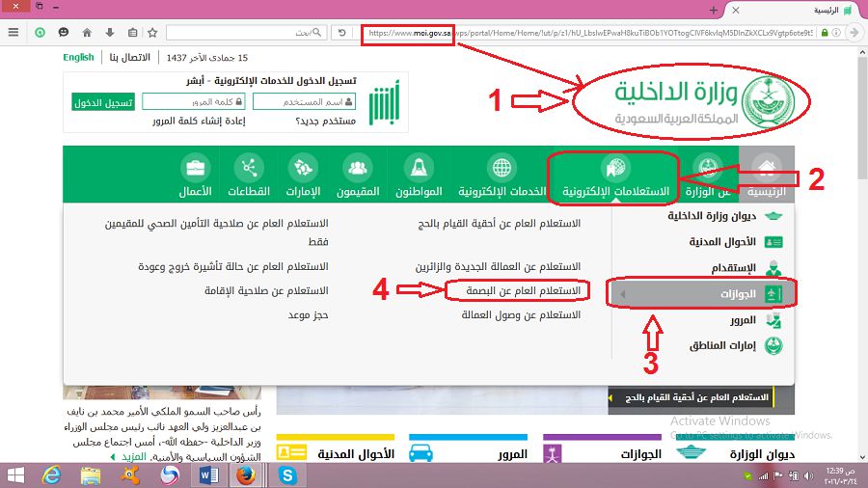Open the الأحوال المدنية yellow card tile
The image size is (868, 488).
[336, 449]
